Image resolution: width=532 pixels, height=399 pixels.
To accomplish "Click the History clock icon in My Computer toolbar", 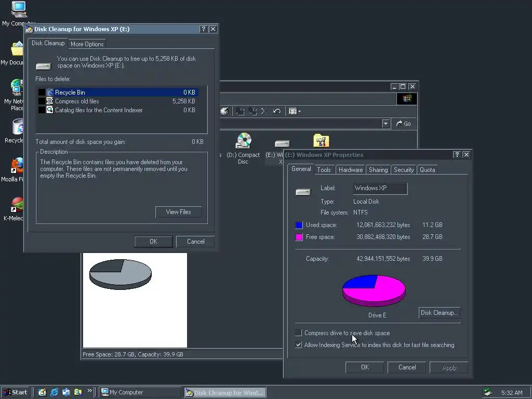I will tap(224, 111).
